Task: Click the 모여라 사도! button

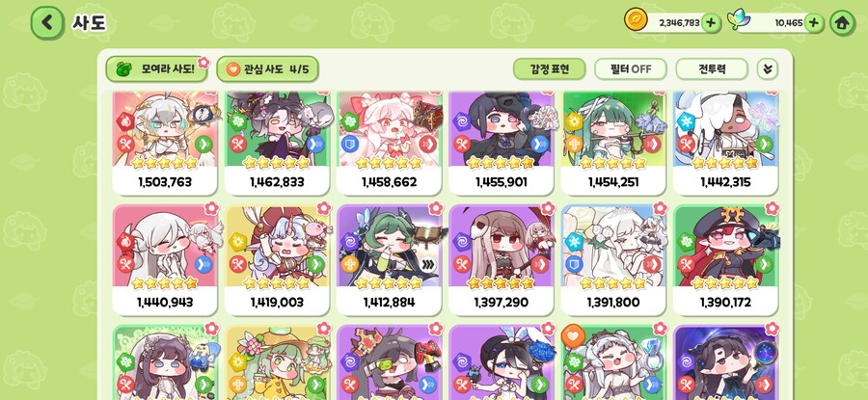Action: pos(156,69)
